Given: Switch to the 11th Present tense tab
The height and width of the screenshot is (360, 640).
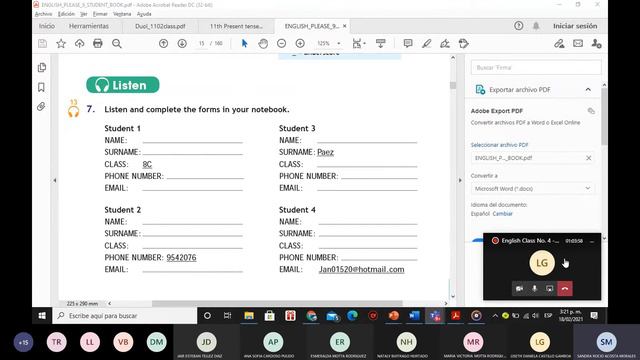Looking at the screenshot, I should click(236, 26).
